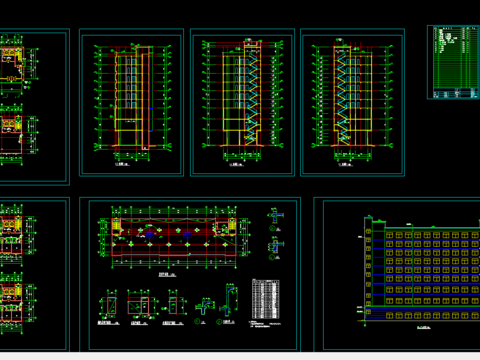Select the first small enlarged detail under roof plan
The image size is (480, 360).
(109, 307)
